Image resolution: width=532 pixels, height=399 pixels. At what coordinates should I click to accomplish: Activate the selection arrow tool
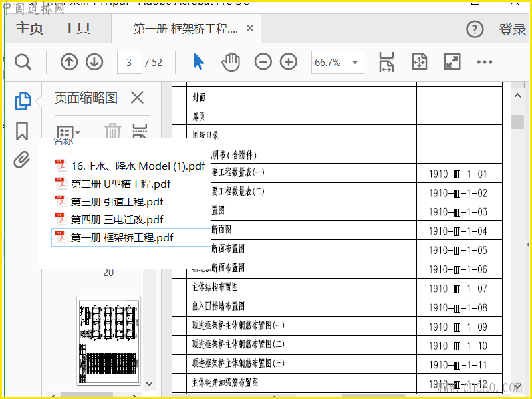[198, 62]
